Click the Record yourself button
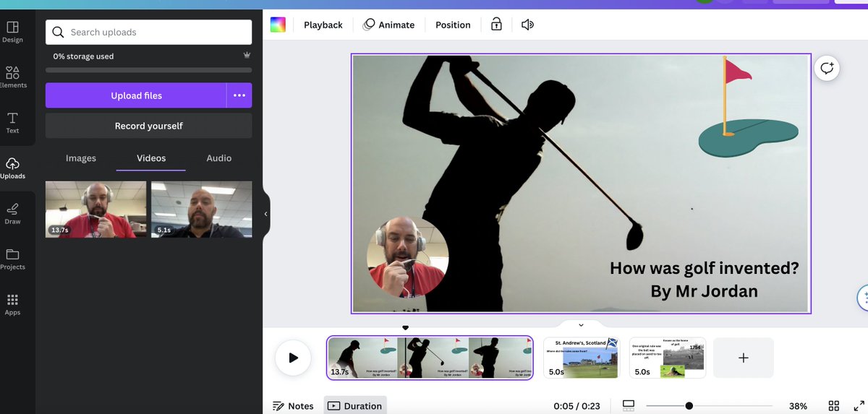This screenshot has height=414, width=868. (149, 126)
